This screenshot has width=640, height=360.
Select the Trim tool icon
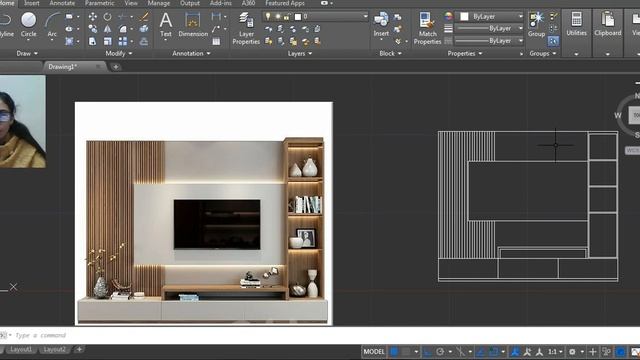[122, 17]
